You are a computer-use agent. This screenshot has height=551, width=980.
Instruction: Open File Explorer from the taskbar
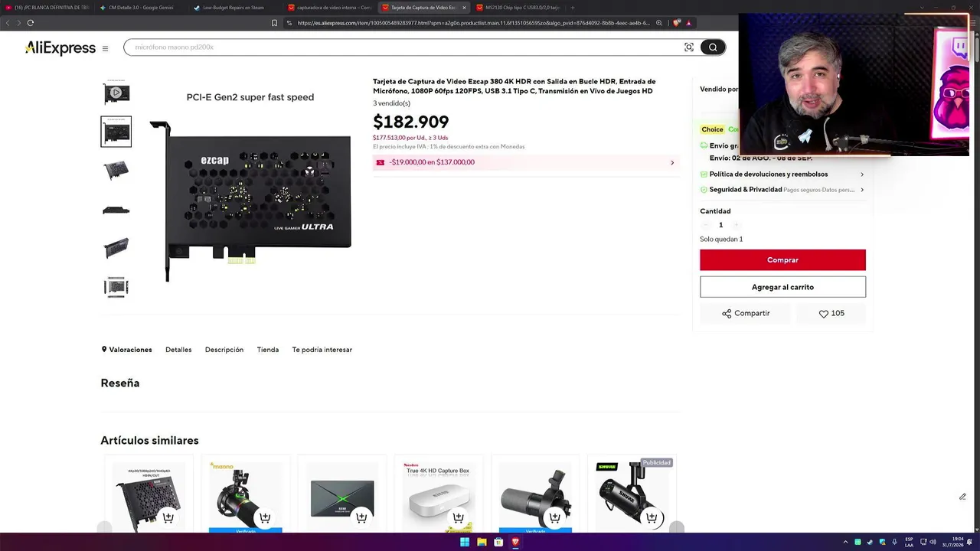coord(482,542)
